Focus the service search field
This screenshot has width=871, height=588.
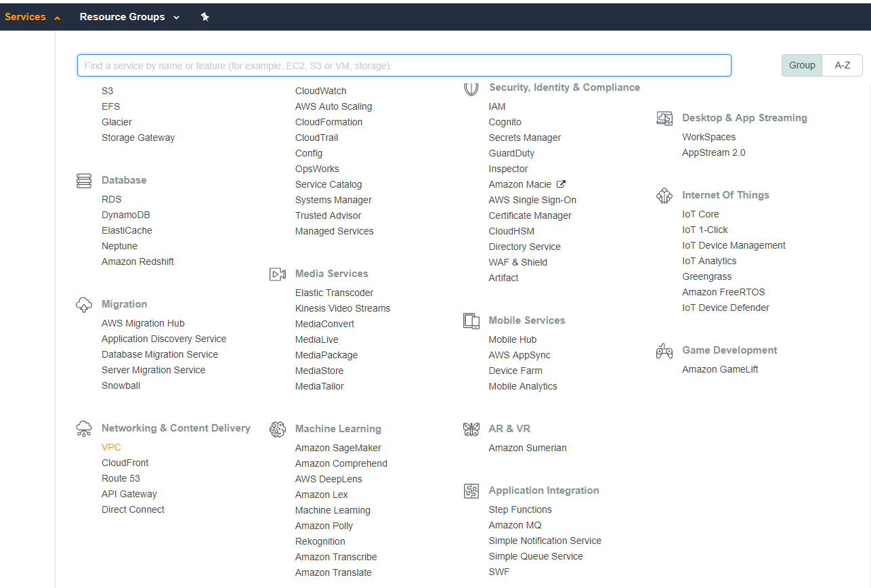click(404, 66)
